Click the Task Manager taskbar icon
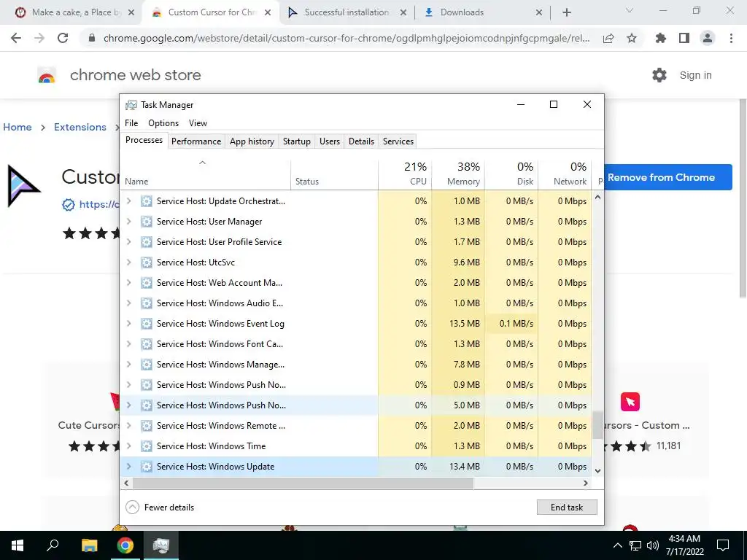 point(161,545)
